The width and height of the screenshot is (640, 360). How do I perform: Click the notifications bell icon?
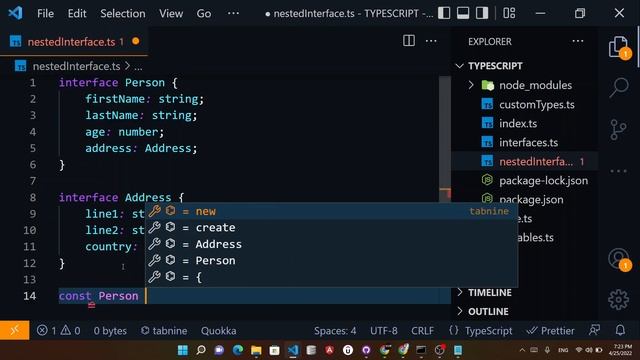(x=620, y=330)
